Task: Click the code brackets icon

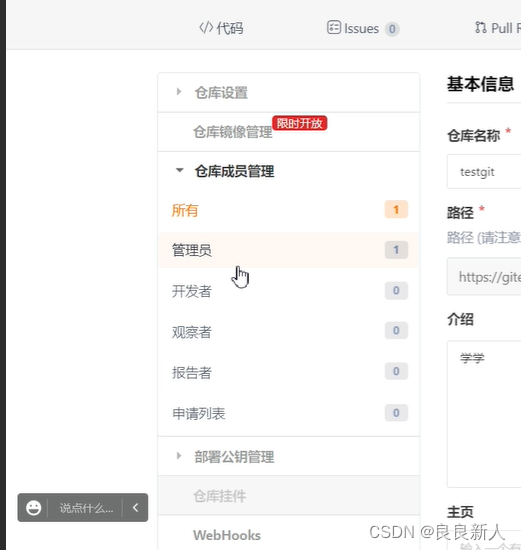Action: [206, 27]
